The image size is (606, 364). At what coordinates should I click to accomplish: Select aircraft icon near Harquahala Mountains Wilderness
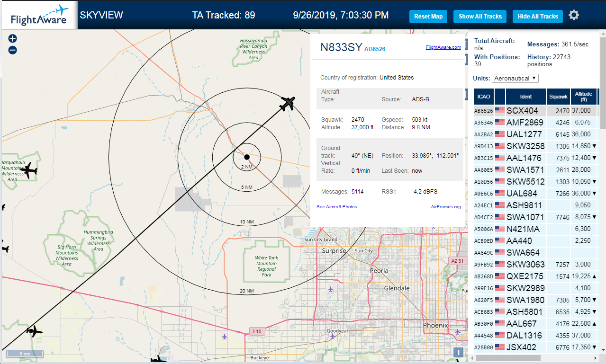29,170
